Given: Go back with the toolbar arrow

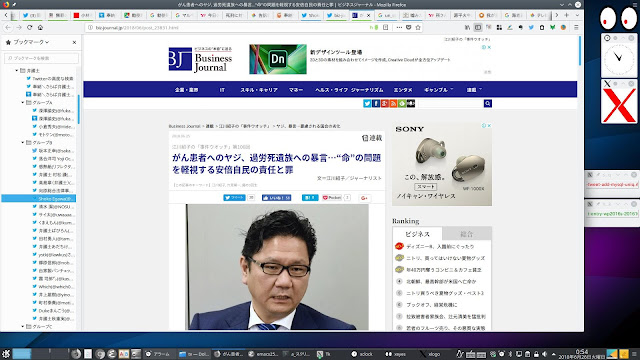Looking at the screenshot, I should (8, 27).
